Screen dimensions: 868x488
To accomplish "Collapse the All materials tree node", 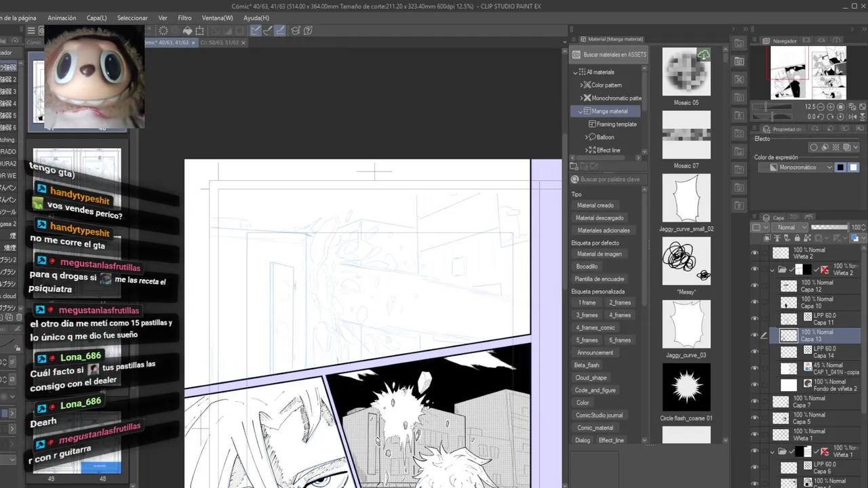I will click(x=576, y=73).
